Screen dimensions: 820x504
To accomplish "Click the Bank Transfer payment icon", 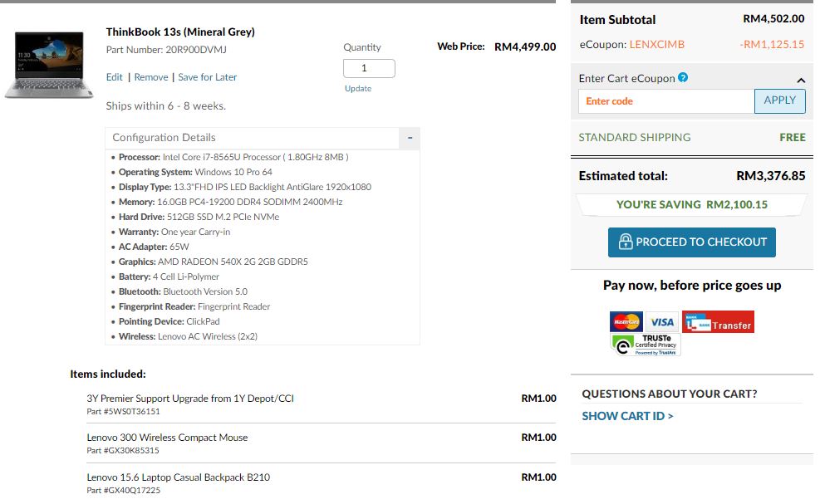I will tap(718, 322).
